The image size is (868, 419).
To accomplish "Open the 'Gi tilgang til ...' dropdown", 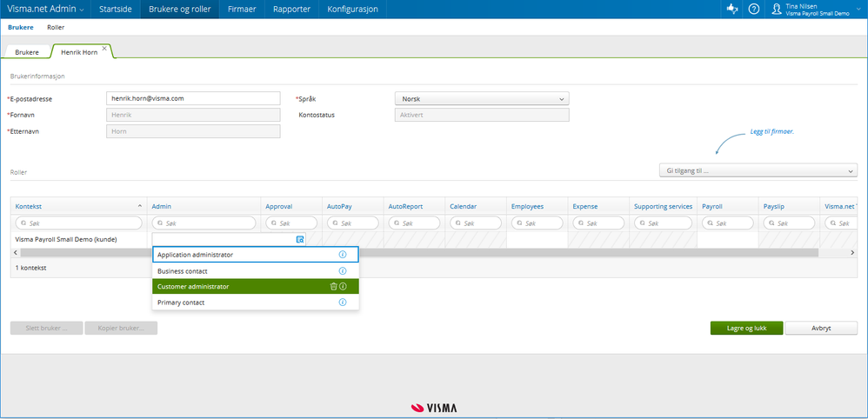I will 758,171.
